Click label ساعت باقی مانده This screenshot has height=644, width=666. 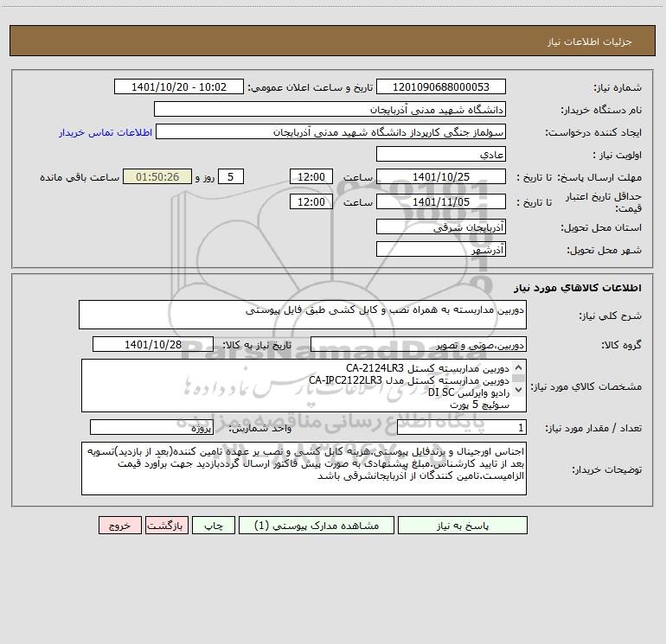pyautogui.click(x=80, y=177)
